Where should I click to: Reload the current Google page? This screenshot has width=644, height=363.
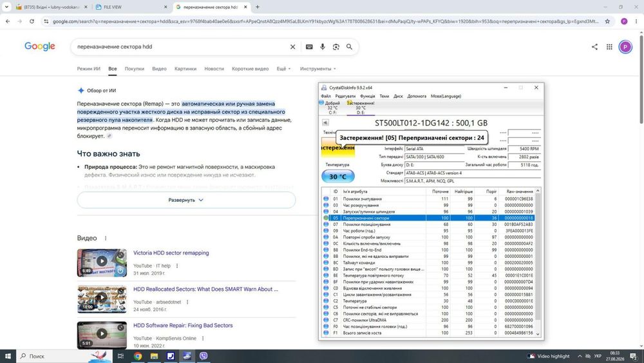[x=32, y=21]
